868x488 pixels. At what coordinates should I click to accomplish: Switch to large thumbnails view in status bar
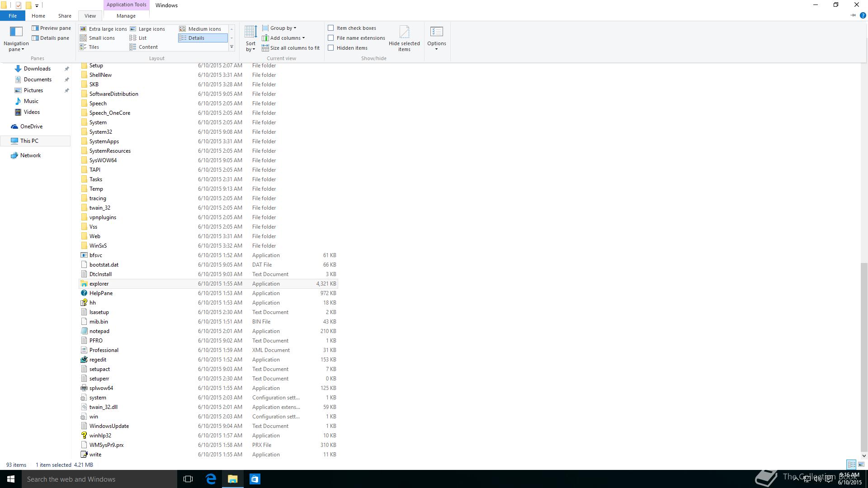(x=861, y=465)
